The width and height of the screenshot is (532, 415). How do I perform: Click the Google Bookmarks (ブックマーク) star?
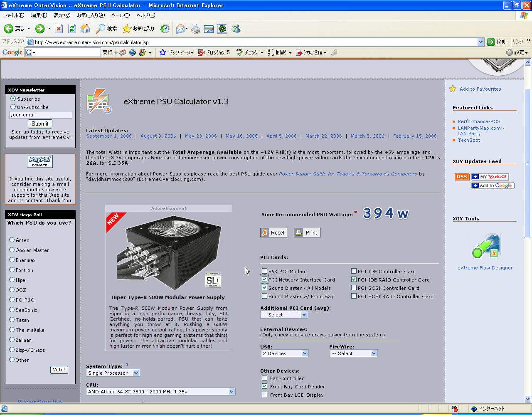click(163, 52)
